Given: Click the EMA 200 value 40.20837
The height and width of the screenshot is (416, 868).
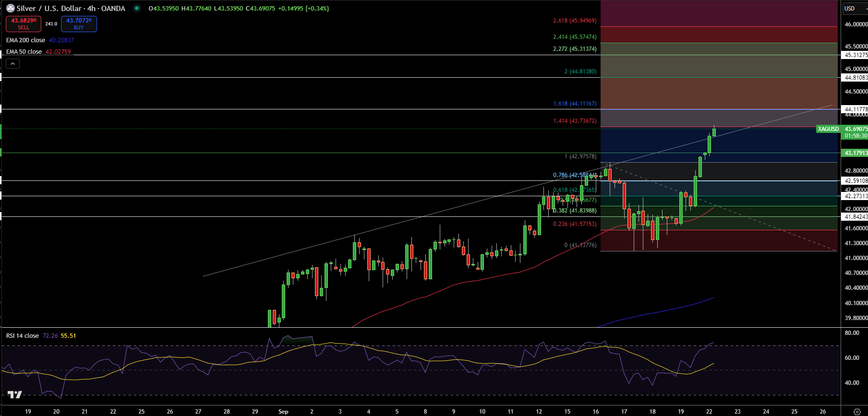Looking at the screenshot, I should pyautogui.click(x=61, y=40).
